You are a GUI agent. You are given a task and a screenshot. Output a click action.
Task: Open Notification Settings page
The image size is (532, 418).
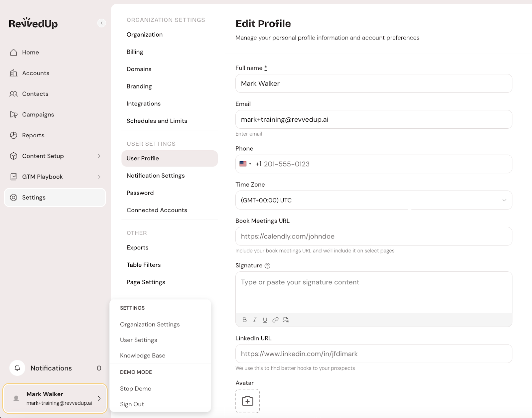(156, 176)
